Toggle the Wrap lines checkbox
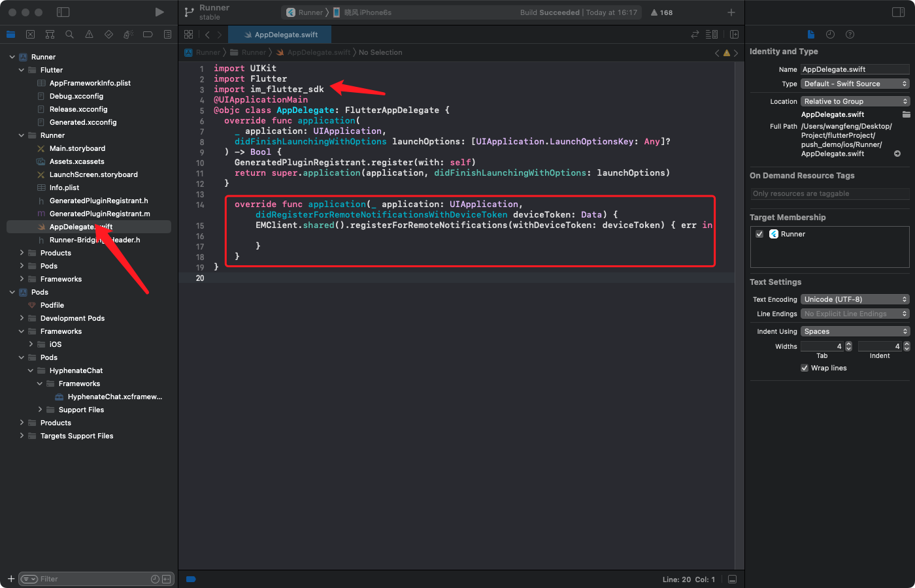This screenshot has height=588, width=915. click(805, 368)
